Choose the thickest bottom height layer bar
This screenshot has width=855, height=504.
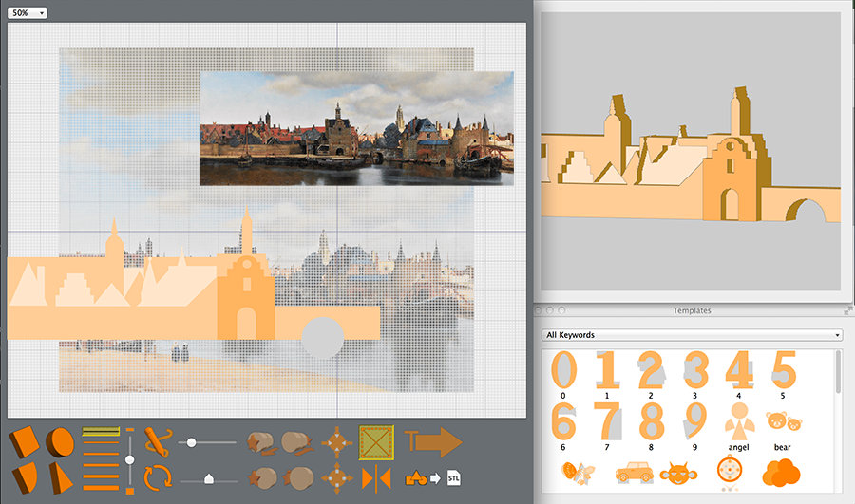[101, 487]
